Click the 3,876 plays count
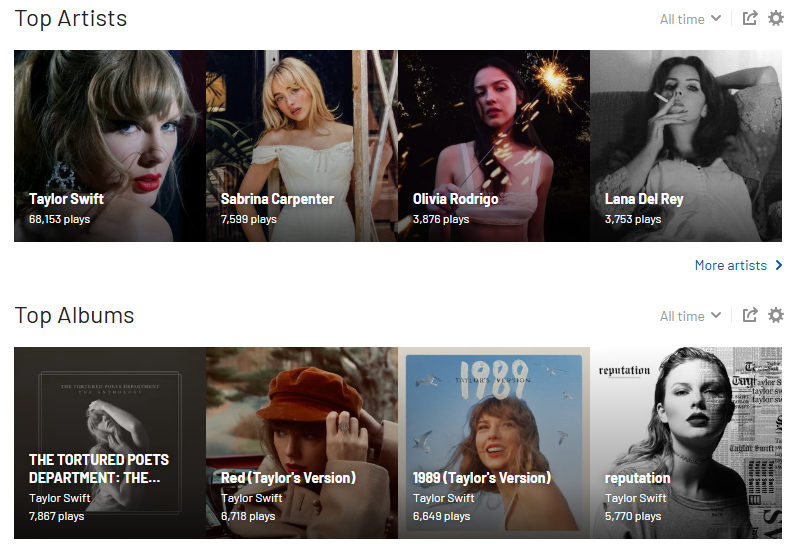This screenshot has height=544, width=788. click(441, 219)
